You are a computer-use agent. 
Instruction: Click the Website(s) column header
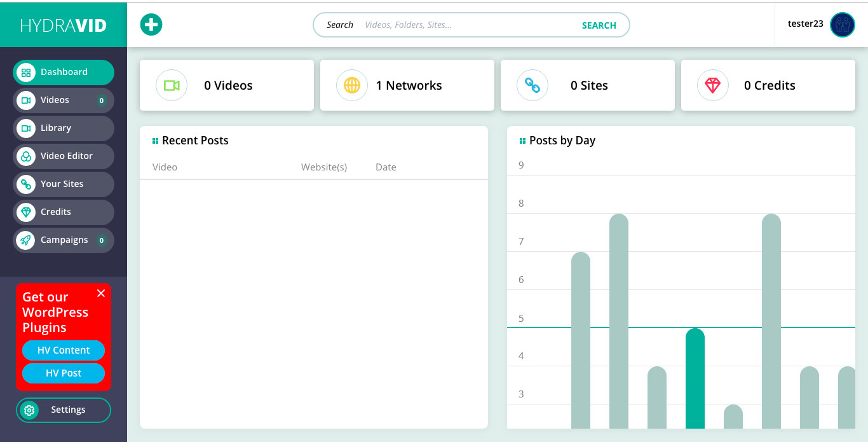pyautogui.click(x=324, y=167)
